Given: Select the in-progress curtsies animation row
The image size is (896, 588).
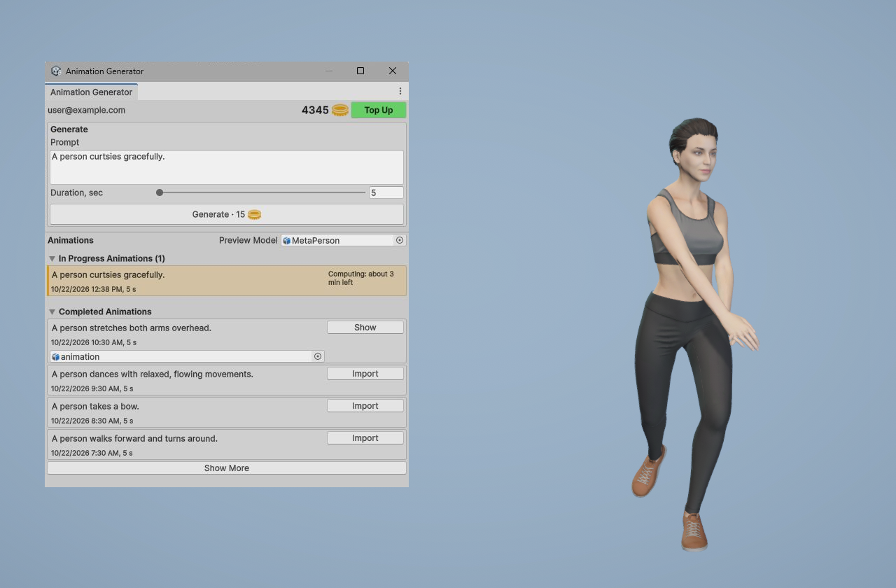Looking at the screenshot, I should [x=227, y=281].
